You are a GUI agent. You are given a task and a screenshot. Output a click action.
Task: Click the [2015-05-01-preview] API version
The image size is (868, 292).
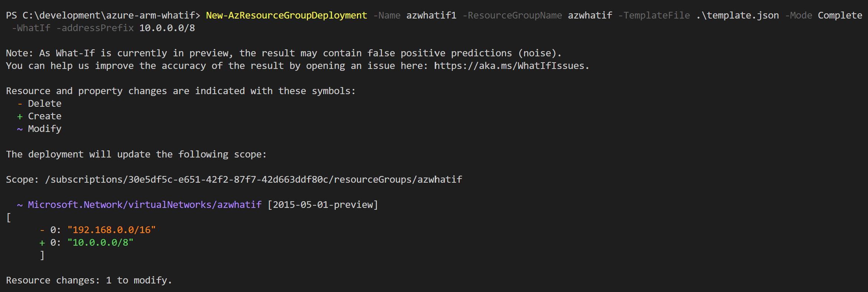pos(323,205)
